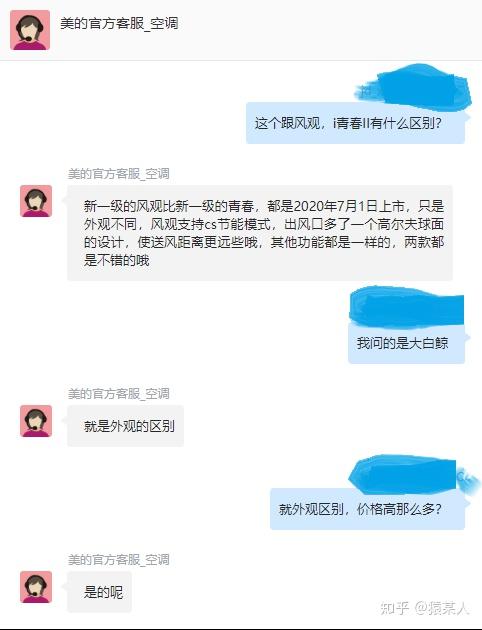This screenshot has height=630, width=482.
Task: Click avatar beside the 新一级的风观 message
Action: click(36, 201)
